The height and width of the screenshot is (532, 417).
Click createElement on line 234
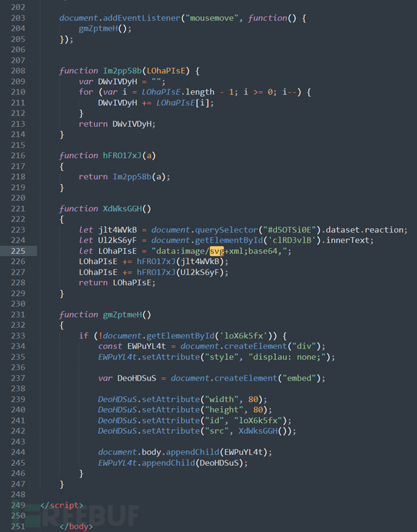point(256,346)
